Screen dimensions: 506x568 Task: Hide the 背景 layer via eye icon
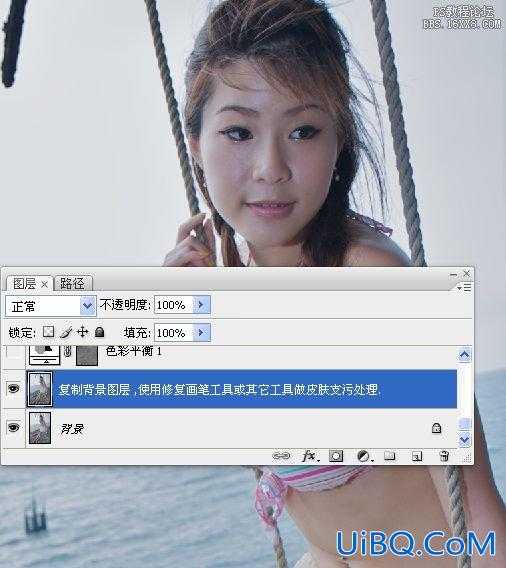[14, 428]
